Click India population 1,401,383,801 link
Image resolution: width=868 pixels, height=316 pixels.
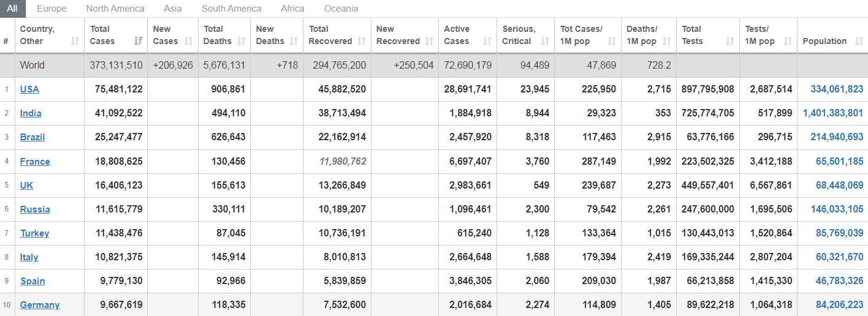[832, 113]
